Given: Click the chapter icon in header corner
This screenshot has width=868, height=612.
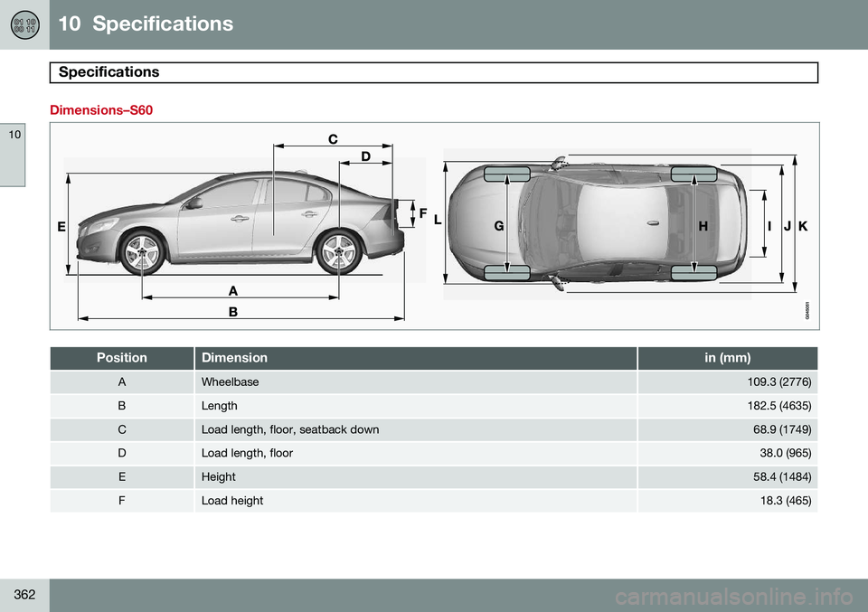Looking at the screenshot, I should [x=25, y=25].
